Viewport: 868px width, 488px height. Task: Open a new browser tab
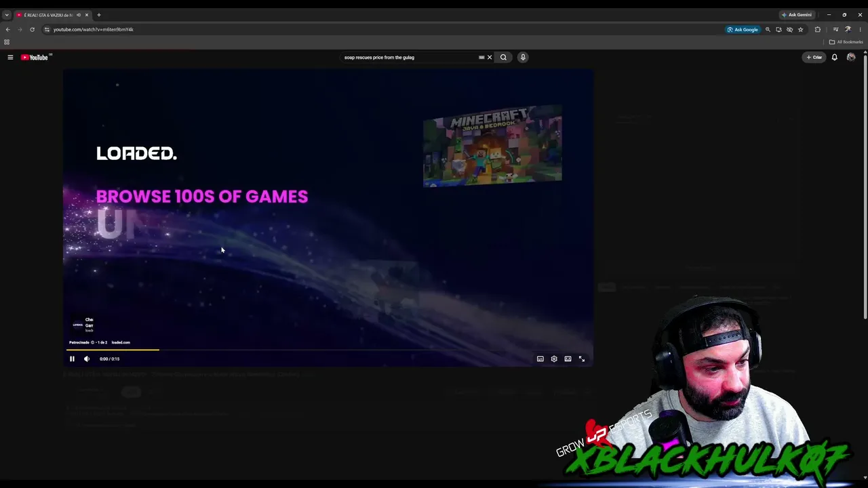(x=98, y=15)
